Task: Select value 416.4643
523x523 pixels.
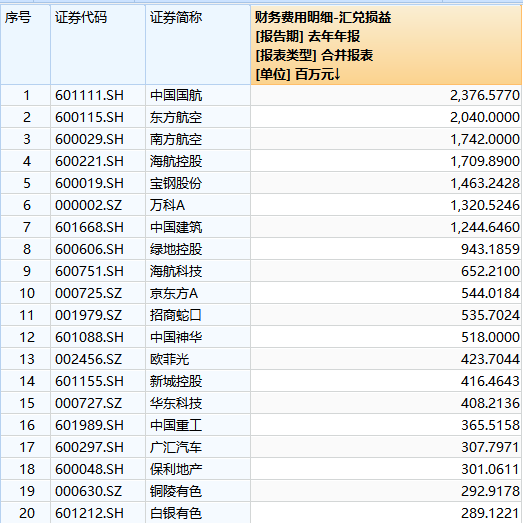Action: (x=490, y=382)
